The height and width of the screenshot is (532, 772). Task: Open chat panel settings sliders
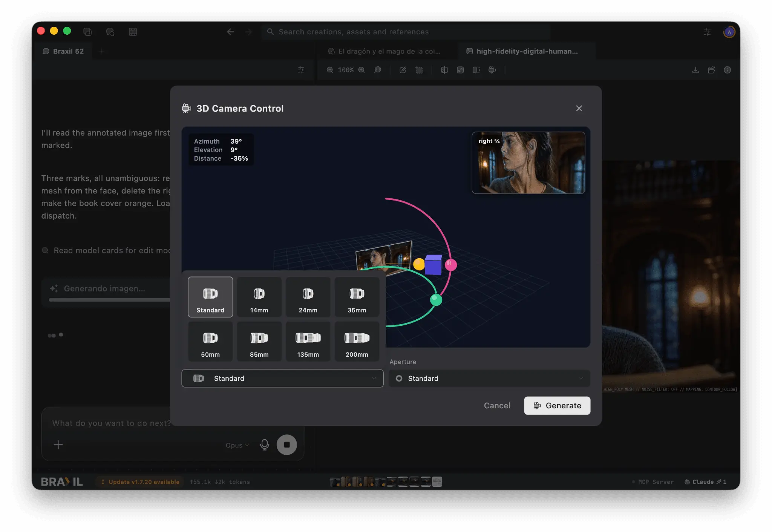point(301,70)
